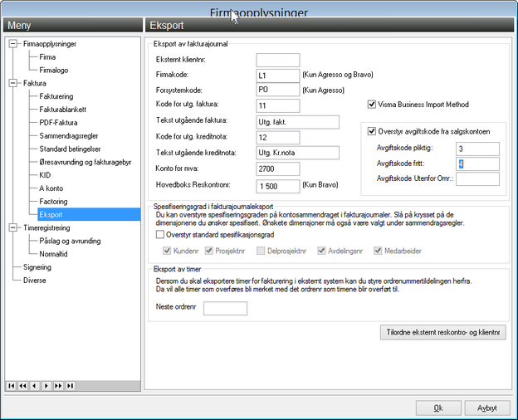
Task: Select Fakturering tree item
Action: (56, 96)
